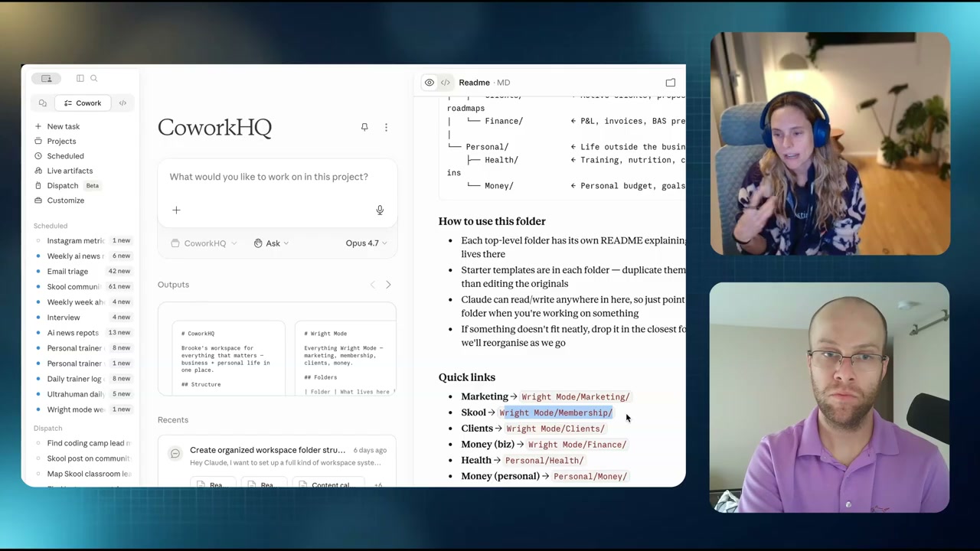Click the Wright Mode/Clients/ quick link

tap(555, 429)
